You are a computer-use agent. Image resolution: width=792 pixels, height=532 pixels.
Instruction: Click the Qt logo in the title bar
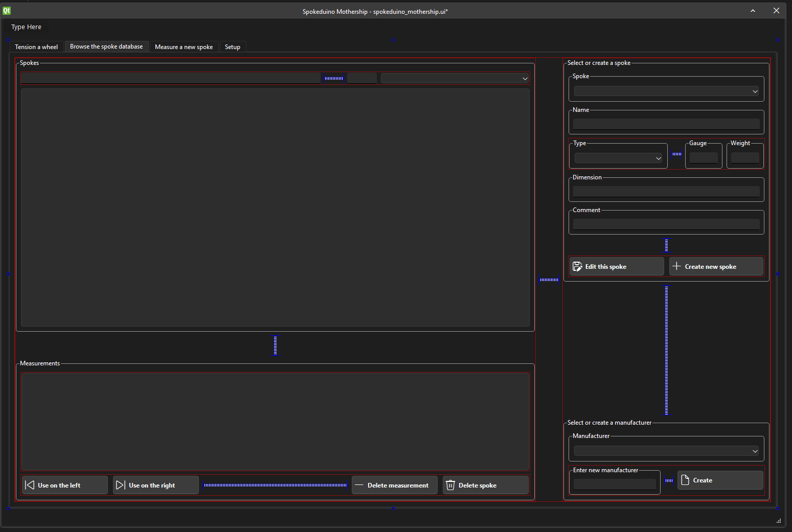tap(7, 11)
